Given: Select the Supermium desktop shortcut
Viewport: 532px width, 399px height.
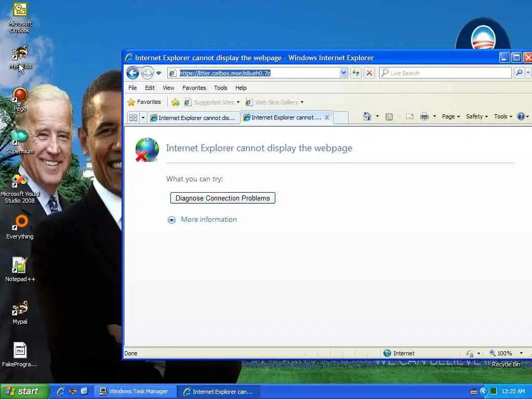Looking at the screenshot, I should 20,142.
